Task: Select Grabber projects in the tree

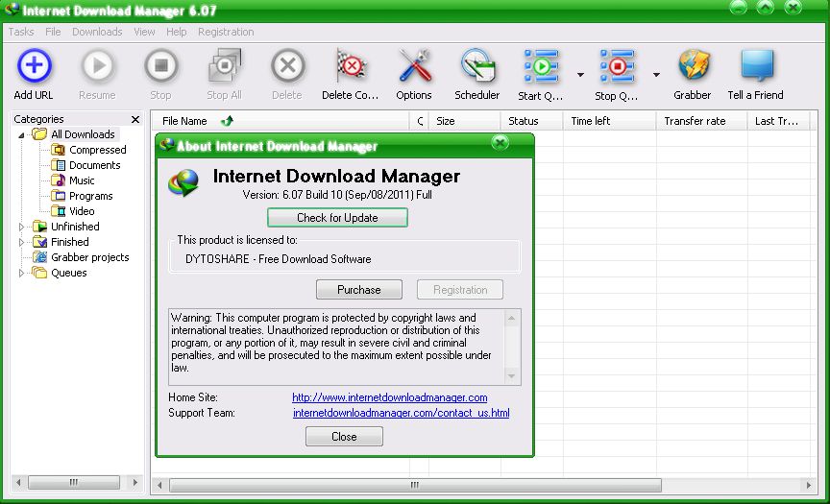Action: (x=90, y=257)
